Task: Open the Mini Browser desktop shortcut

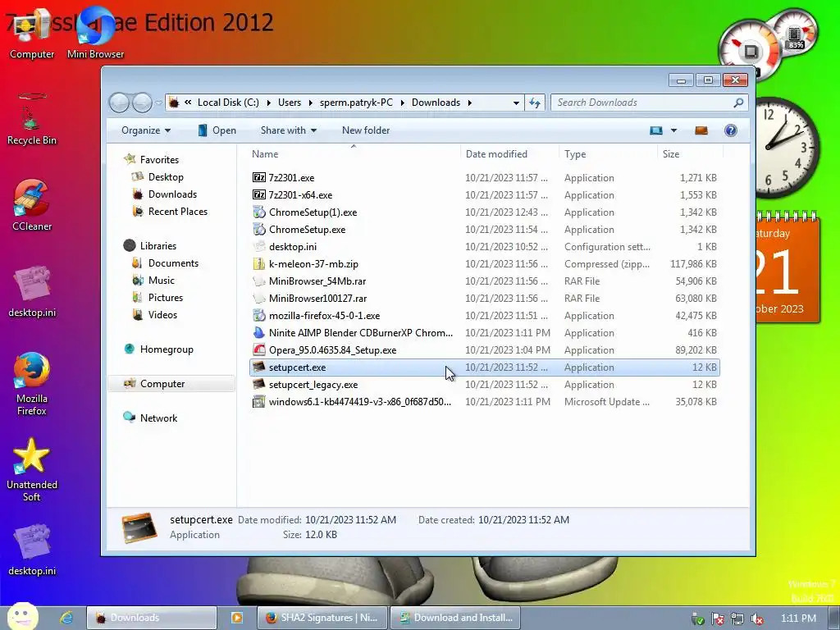Action: tap(95, 33)
